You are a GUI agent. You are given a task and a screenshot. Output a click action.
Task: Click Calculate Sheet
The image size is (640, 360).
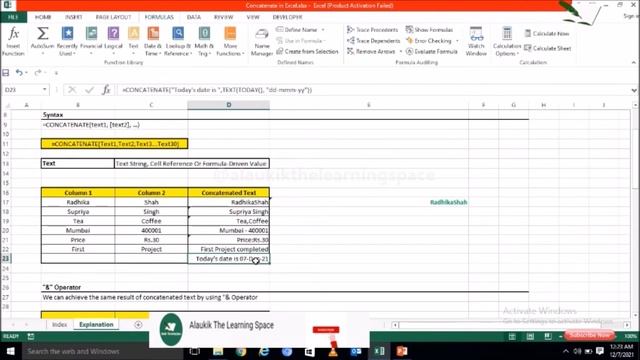pyautogui.click(x=547, y=48)
